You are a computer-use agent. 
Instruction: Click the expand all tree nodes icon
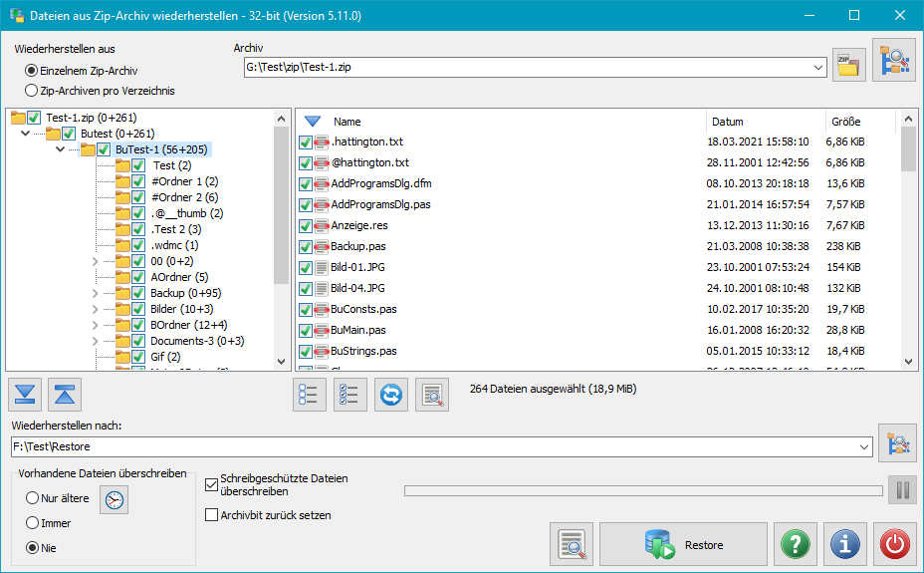pos(25,395)
